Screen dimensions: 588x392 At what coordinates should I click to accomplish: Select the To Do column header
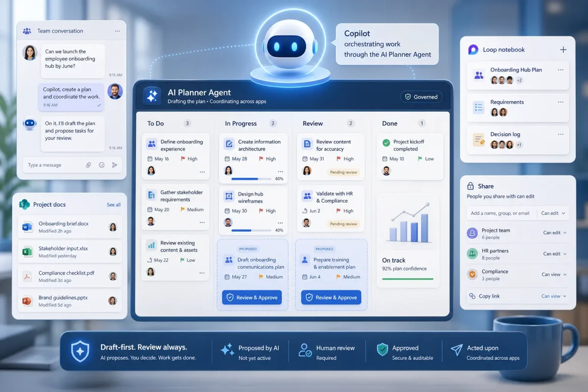point(156,124)
